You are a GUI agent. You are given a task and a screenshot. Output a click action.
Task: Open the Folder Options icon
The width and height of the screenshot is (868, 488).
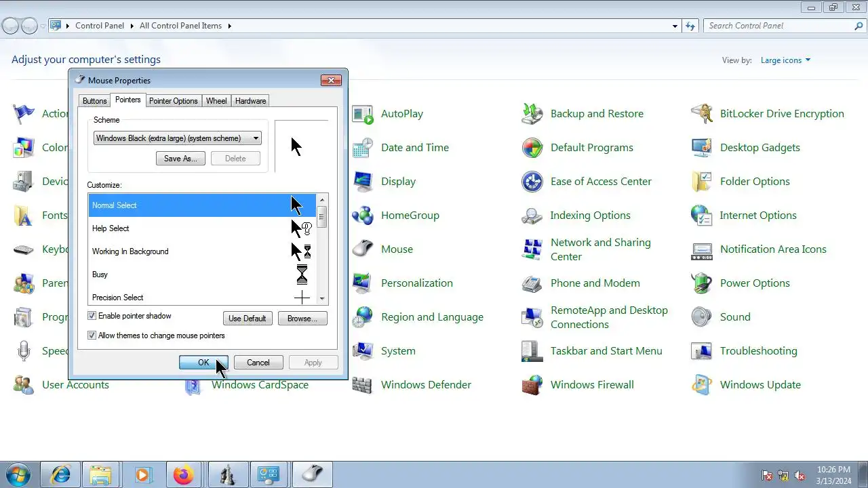[x=702, y=182]
